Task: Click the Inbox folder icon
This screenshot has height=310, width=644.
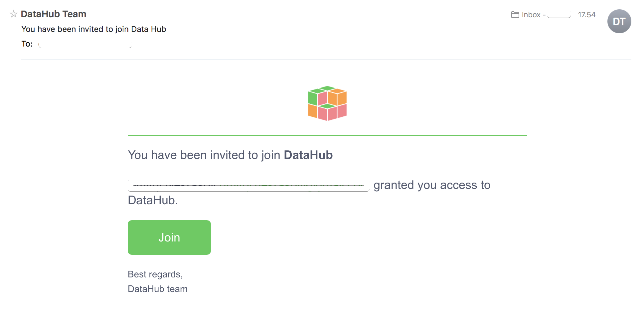Action: coord(515,15)
